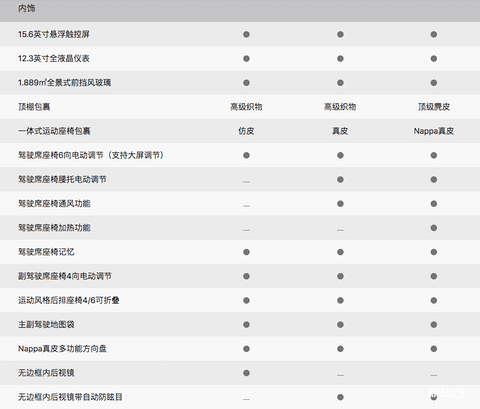480x409 pixels.
Task: Click first-column dot for 驾驶席座椅记忆
Action: pyautogui.click(x=246, y=252)
